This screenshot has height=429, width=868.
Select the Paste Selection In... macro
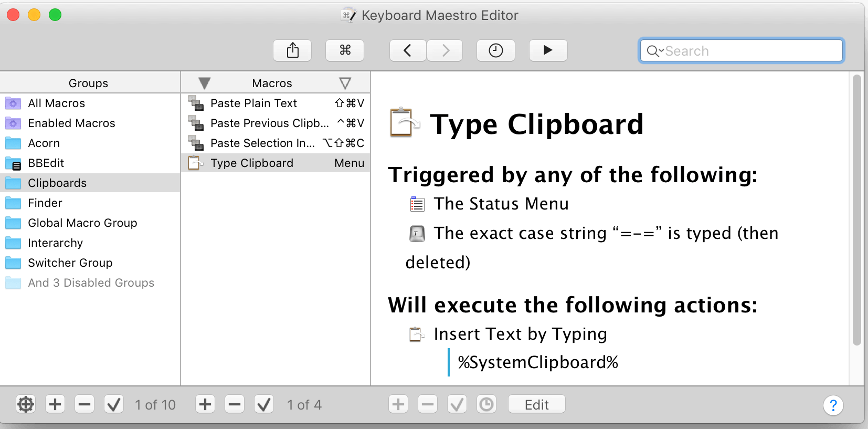276,143
